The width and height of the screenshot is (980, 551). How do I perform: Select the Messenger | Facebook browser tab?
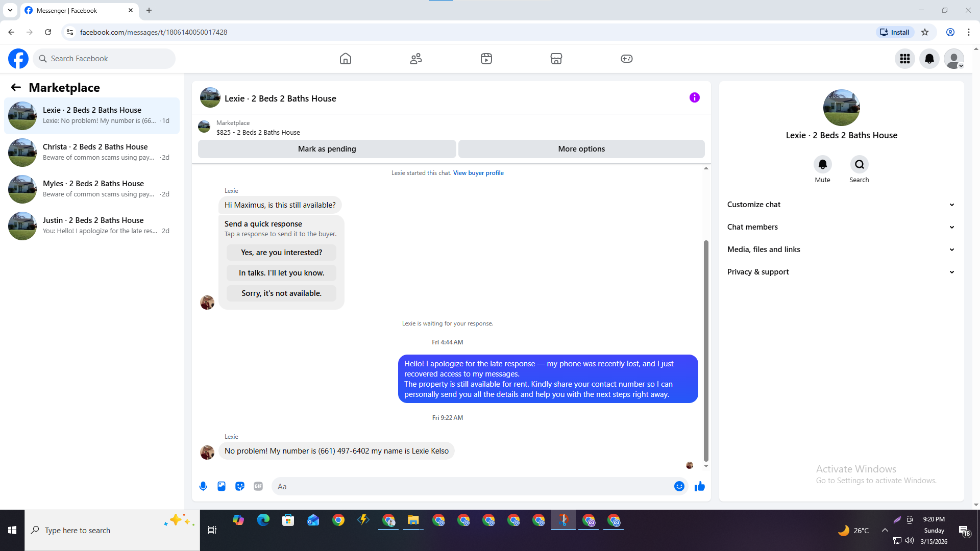80,10
